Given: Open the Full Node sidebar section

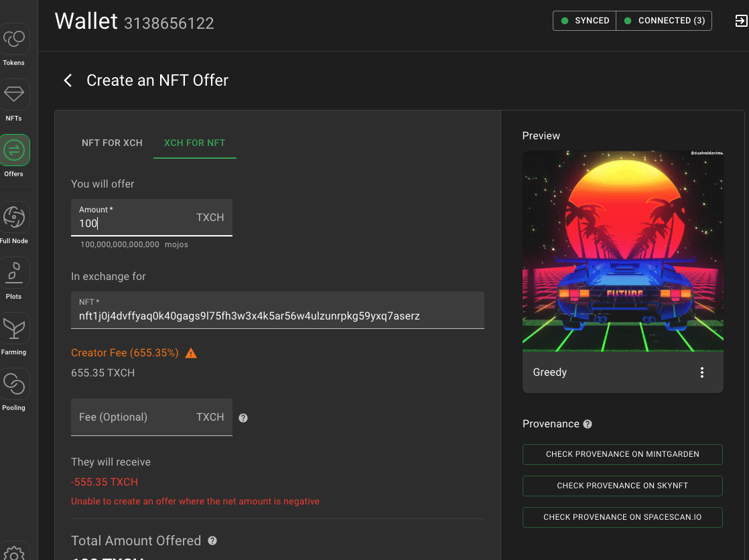Looking at the screenshot, I should (x=14, y=223).
